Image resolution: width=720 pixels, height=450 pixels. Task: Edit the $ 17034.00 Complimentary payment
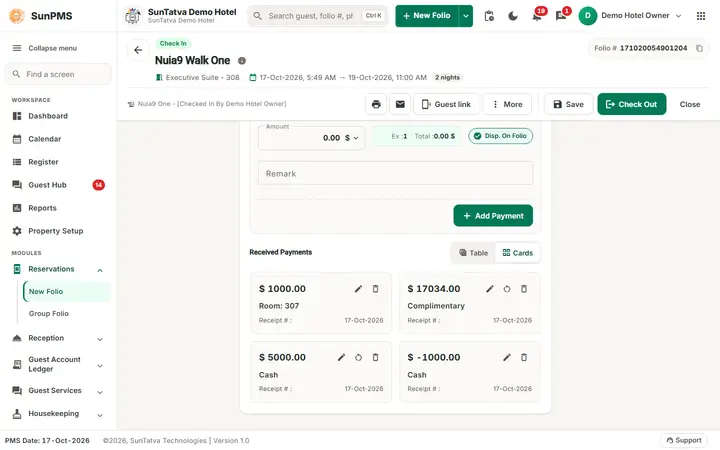click(490, 289)
